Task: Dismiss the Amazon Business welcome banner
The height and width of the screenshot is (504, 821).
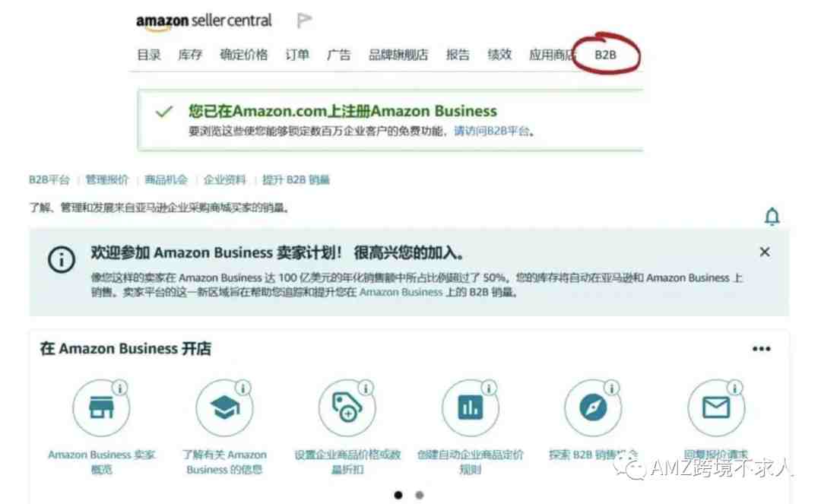Action: [x=765, y=252]
